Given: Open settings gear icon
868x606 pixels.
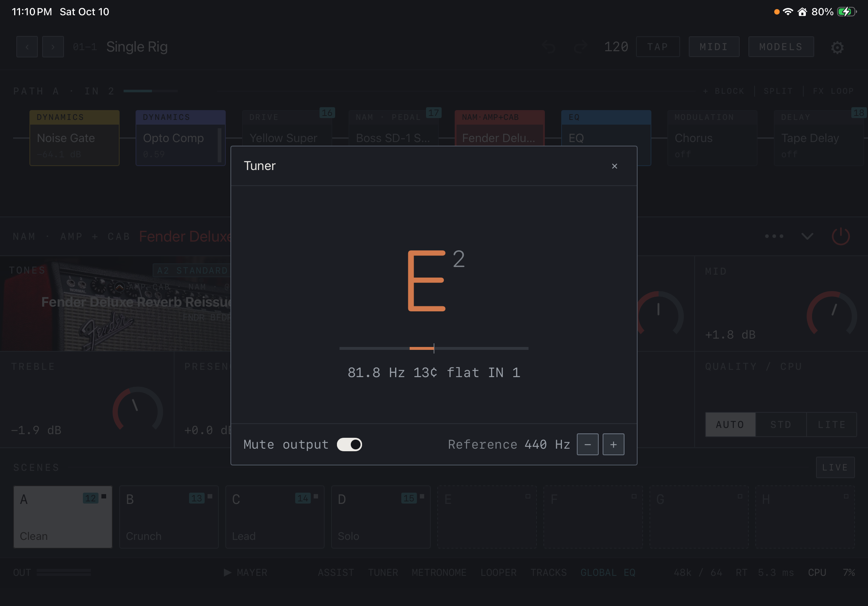Looking at the screenshot, I should [837, 47].
